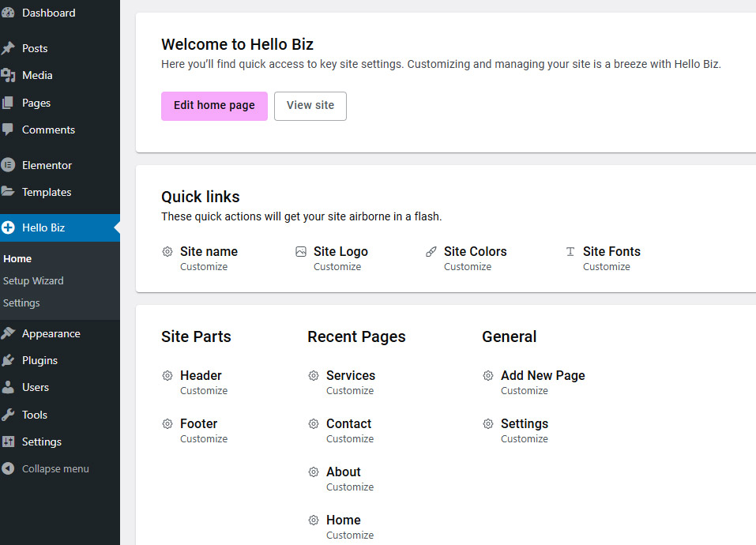Click the Settings sliders icon in sidebar
Image resolution: width=756 pixels, height=545 pixels.
tap(8, 442)
